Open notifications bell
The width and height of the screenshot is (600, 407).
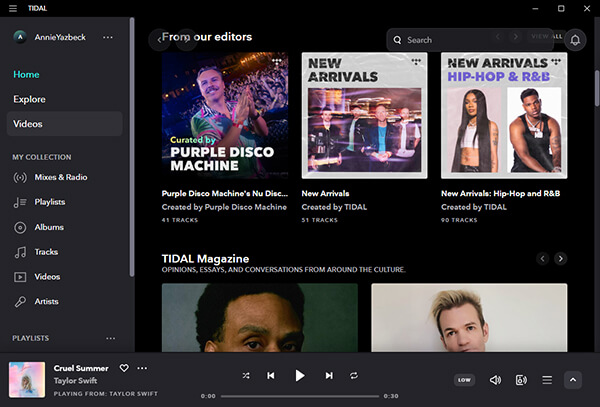(575, 40)
